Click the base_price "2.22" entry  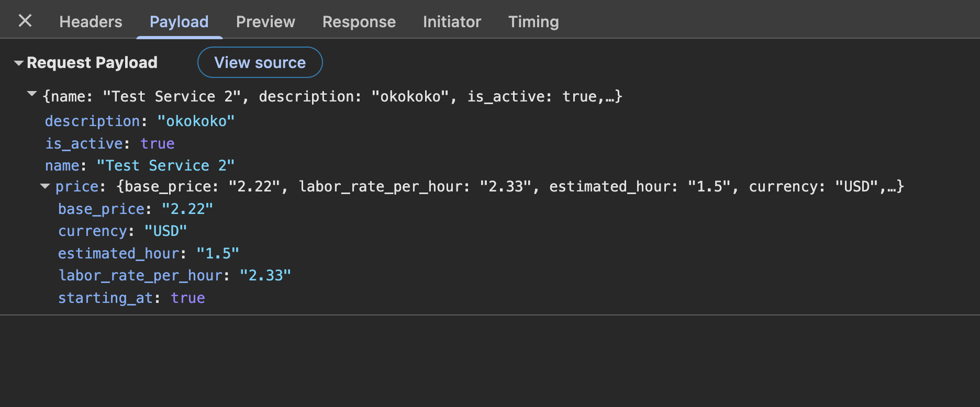click(x=135, y=209)
